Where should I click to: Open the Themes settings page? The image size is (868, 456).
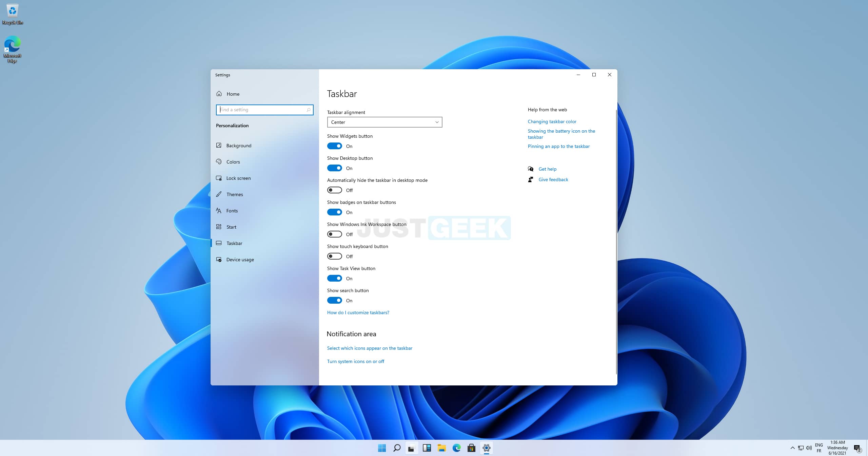(x=264, y=194)
